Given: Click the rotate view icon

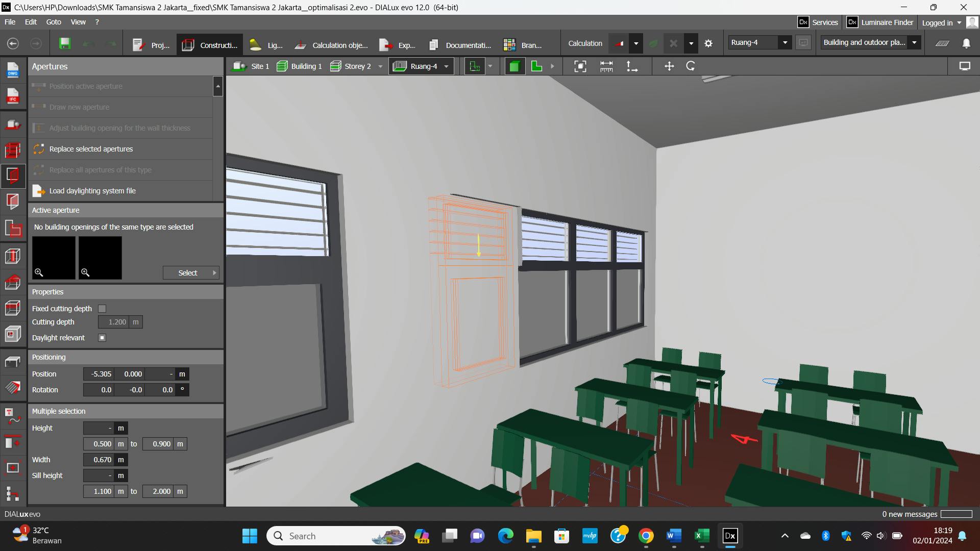Looking at the screenshot, I should 691,66.
